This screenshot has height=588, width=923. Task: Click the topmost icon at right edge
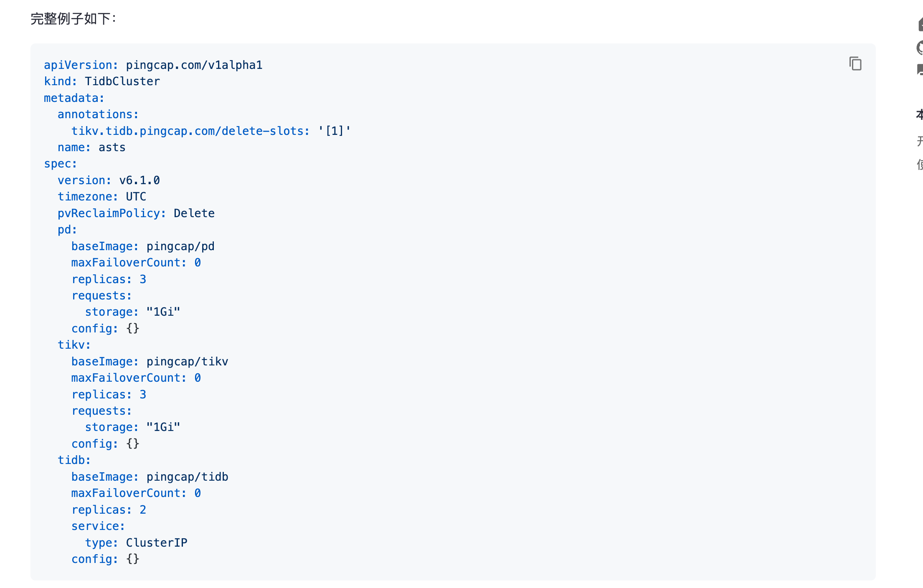(920, 24)
